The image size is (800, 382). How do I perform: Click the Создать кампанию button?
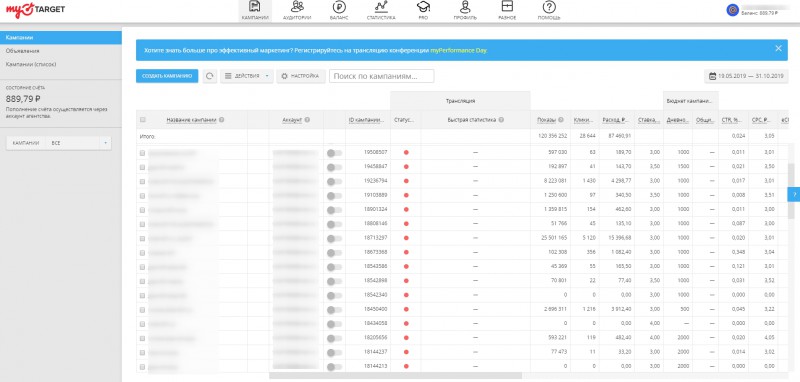point(167,76)
